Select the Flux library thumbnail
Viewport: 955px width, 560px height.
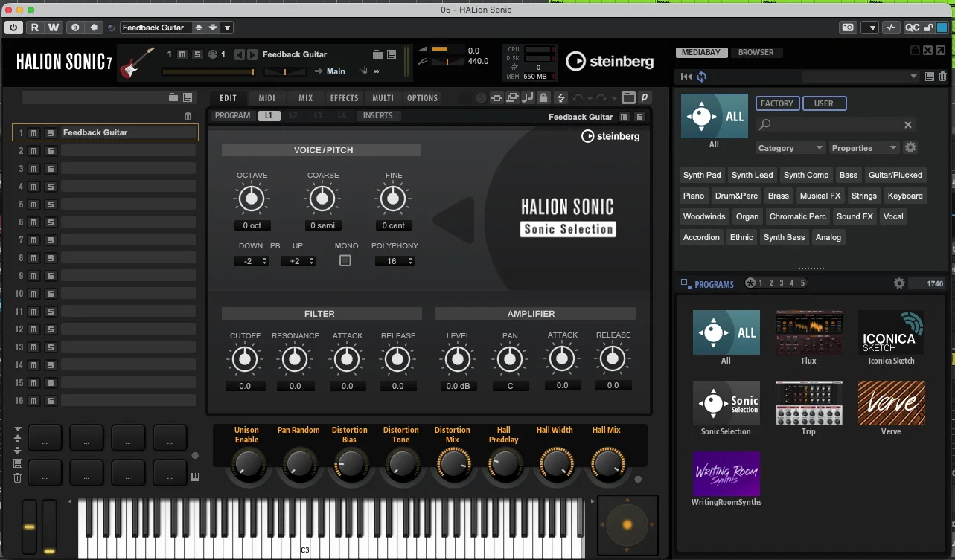(808, 332)
